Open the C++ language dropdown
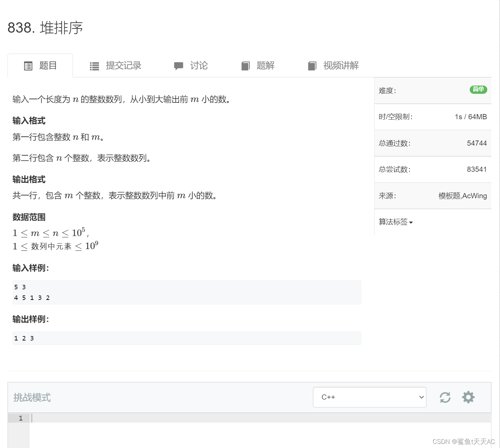 pos(369,397)
